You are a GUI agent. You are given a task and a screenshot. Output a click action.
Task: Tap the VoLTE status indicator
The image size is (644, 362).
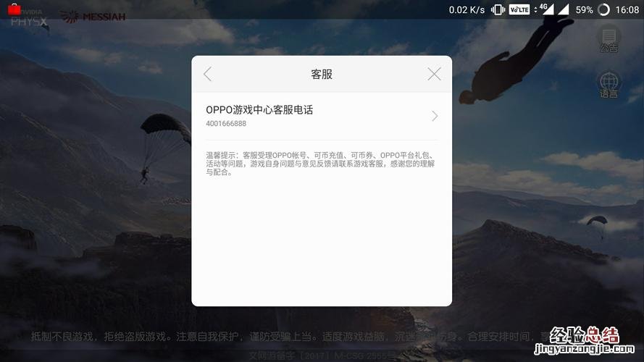pos(519,10)
